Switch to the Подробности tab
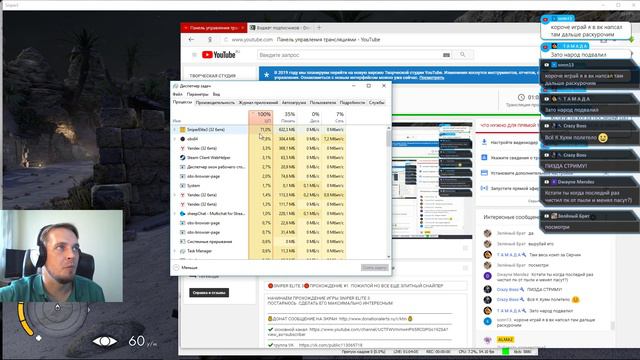The image size is (640, 360). [352, 103]
